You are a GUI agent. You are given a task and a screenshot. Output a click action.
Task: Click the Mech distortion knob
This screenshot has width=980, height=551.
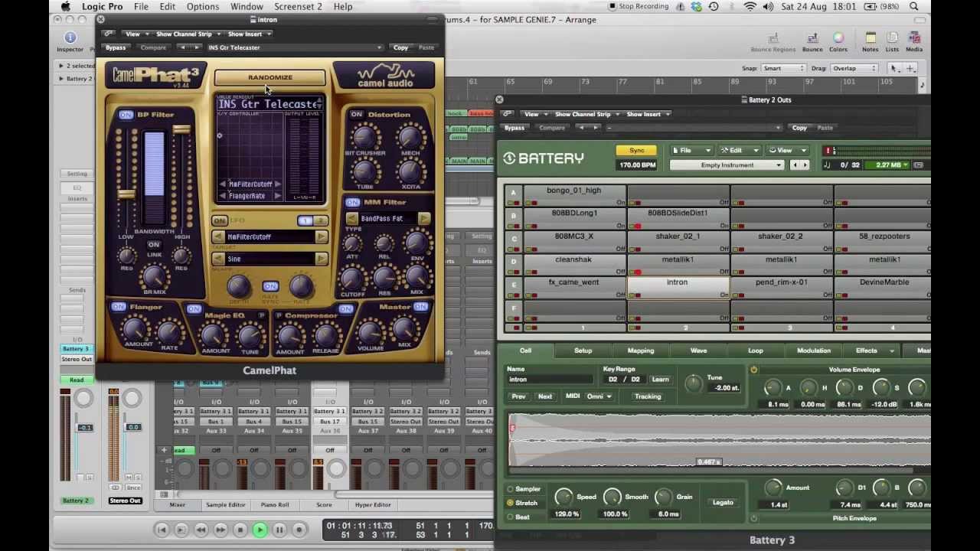coord(410,136)
